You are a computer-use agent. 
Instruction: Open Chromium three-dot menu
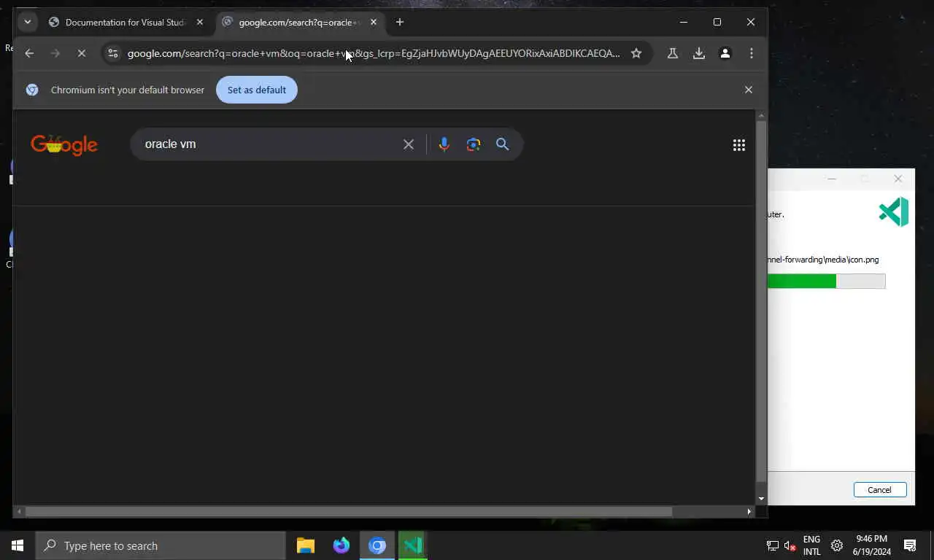point(752,53)
